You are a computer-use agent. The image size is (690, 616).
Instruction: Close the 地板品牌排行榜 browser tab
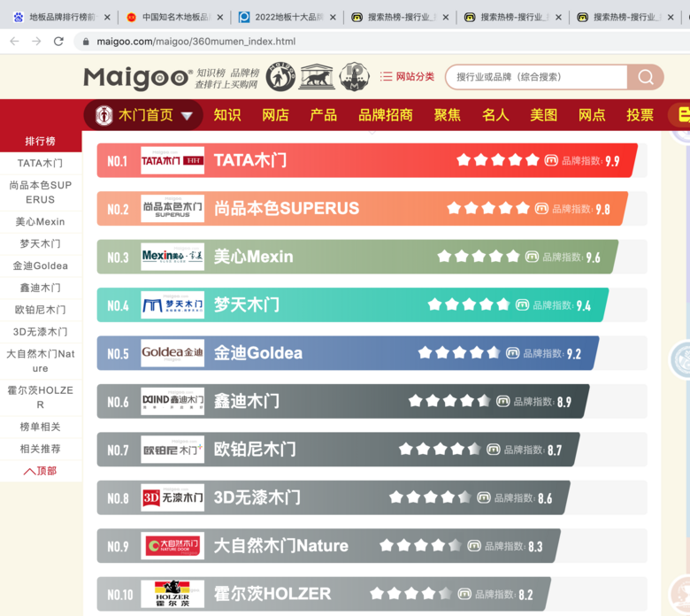pyautogui.click(x=107, y=17)
